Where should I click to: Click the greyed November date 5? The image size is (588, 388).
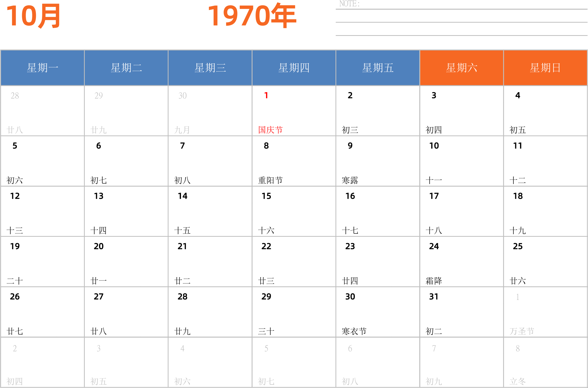point(266,348)
